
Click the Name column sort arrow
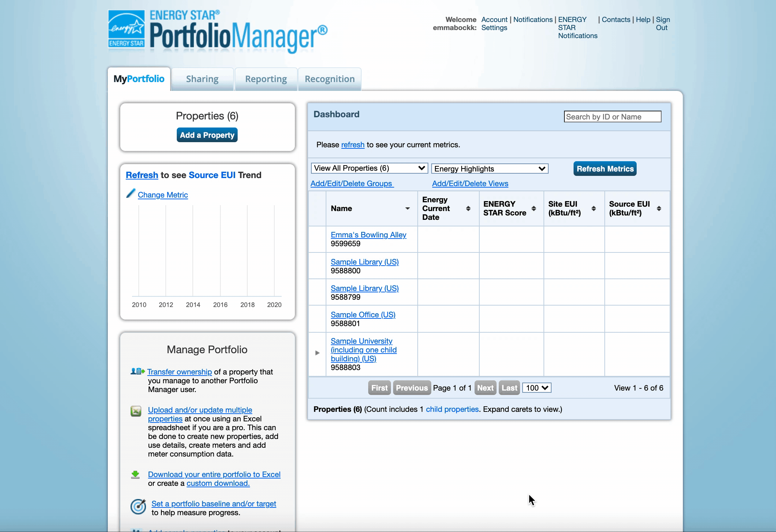click(x=407, y=208)
